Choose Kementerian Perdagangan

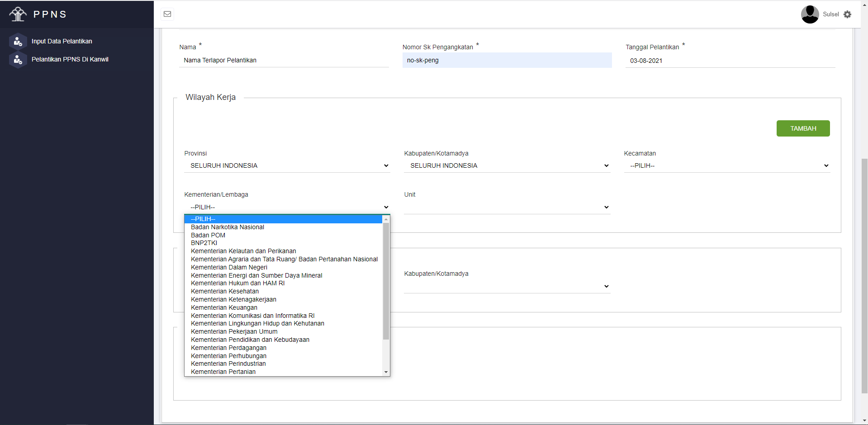(284, 348)
